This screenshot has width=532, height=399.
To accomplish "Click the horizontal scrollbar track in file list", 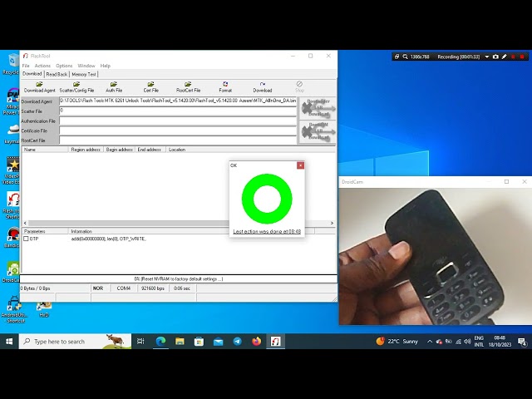I will [129, 223].
